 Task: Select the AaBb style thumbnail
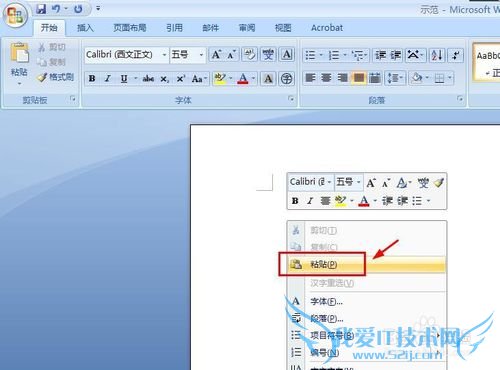click(x=487, y=63)
